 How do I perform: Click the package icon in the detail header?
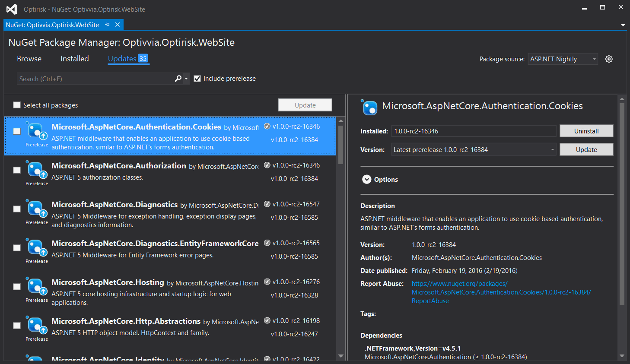(369, 107)
